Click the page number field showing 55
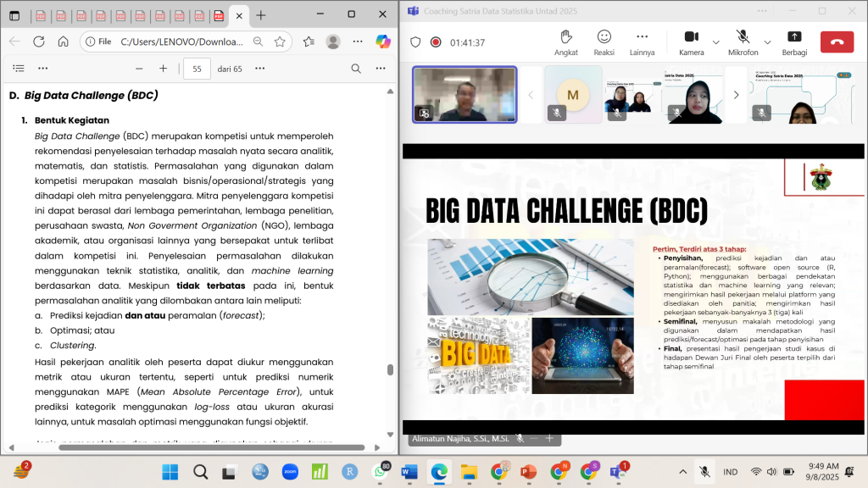The width and height of the screenshot is (868, 488). coord(197,69)
